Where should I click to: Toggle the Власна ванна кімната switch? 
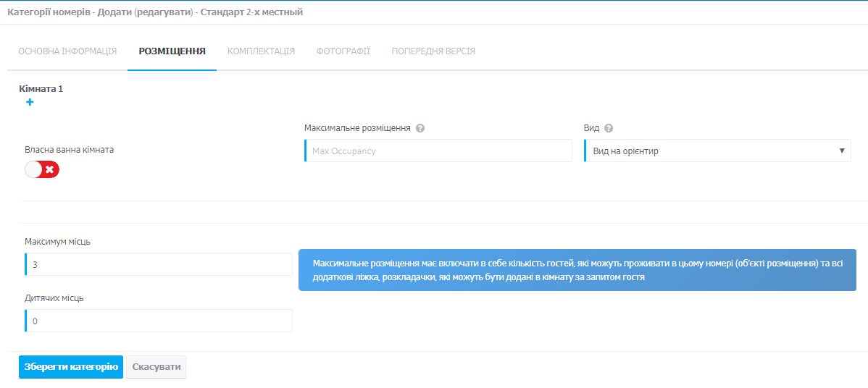tap(42, 170)
